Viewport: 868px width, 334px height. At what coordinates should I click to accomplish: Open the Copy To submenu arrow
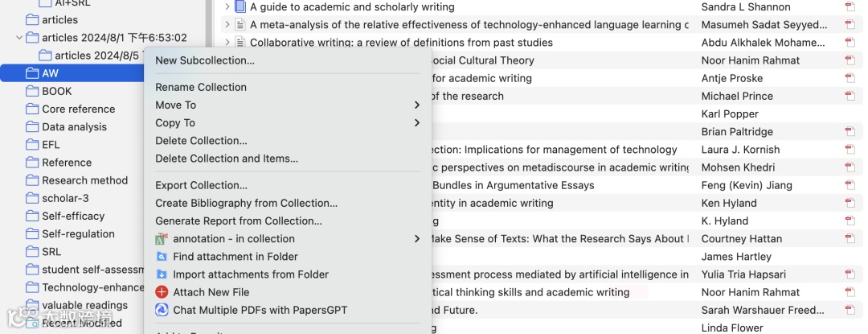(416, 123)
